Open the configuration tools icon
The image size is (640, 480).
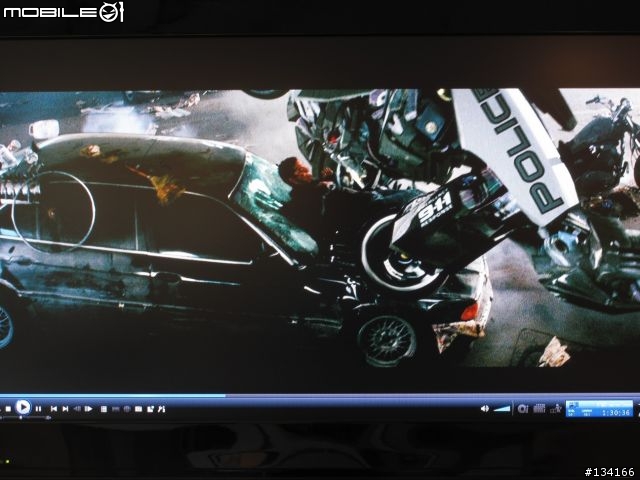click(x=162, y=409)
